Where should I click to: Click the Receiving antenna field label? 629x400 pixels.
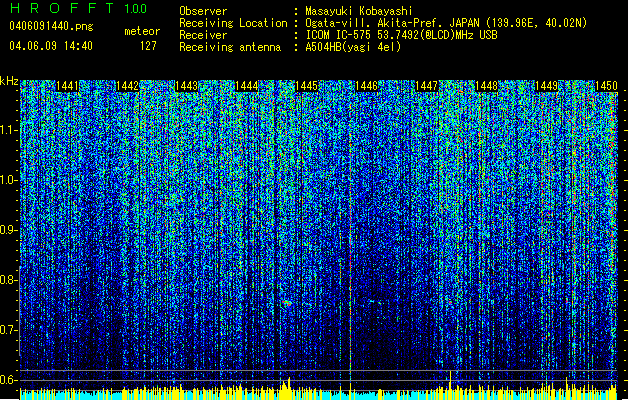point(230,47)
